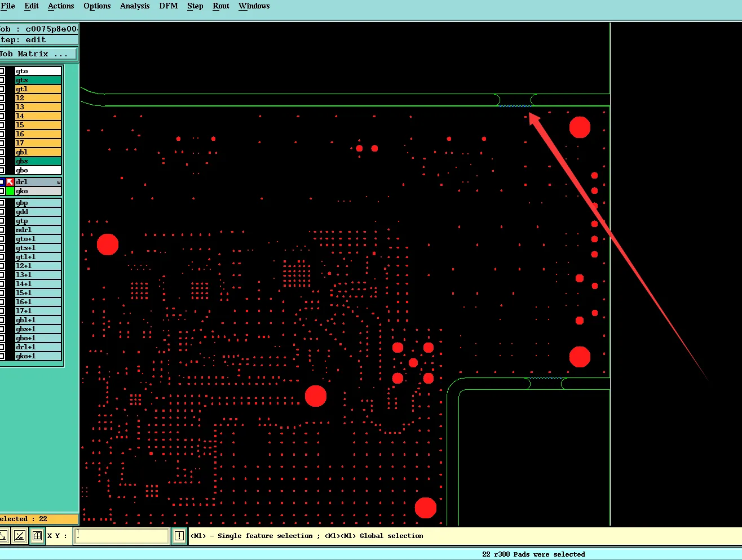Screen dimensions: 742x560
Task: Click the 'tep: edit' step label
Action: coord(23,40)
